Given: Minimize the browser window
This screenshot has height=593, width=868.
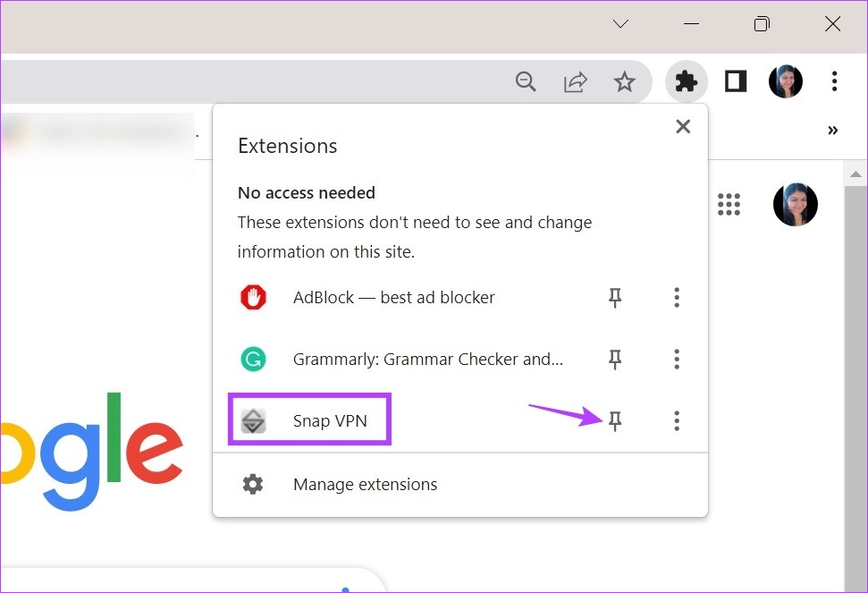Looking at the screenshot, I should (691, 24).
